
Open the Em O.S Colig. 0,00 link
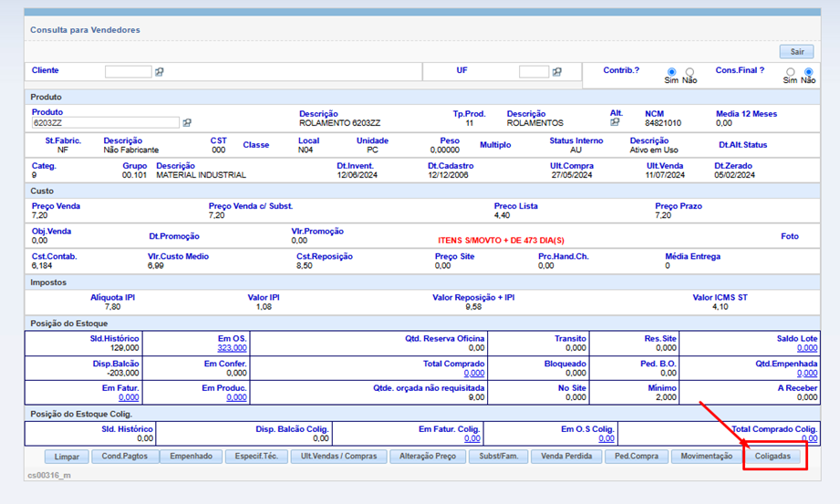click(606, 438)
